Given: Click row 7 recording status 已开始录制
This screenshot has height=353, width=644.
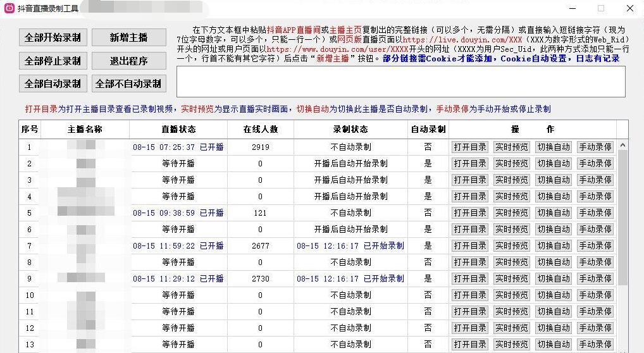Looking at the screenshot, I should click(350, 245).
